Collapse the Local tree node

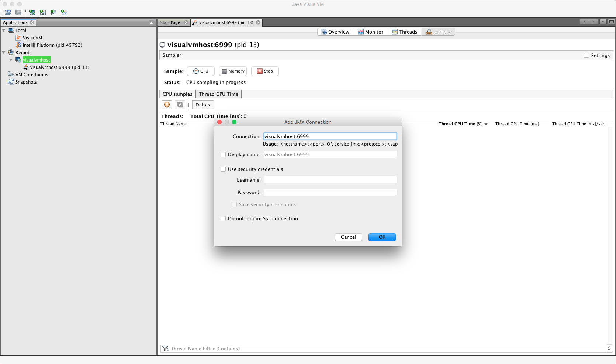[x=4, y=30]
